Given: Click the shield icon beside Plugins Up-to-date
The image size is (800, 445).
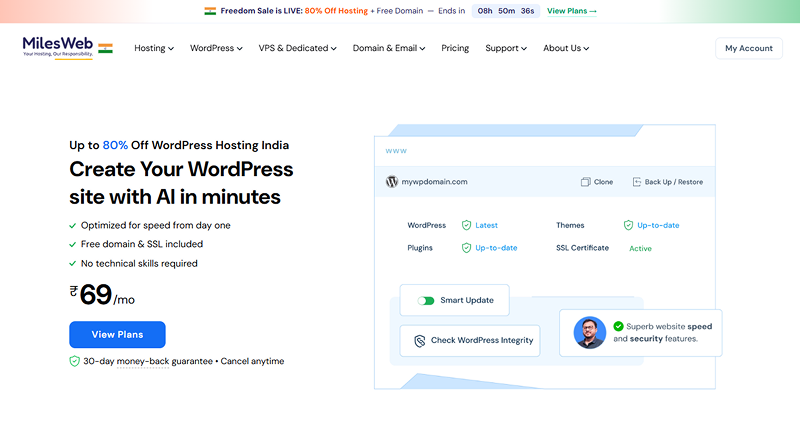Looking at the screenshot, I should [466, 248].
